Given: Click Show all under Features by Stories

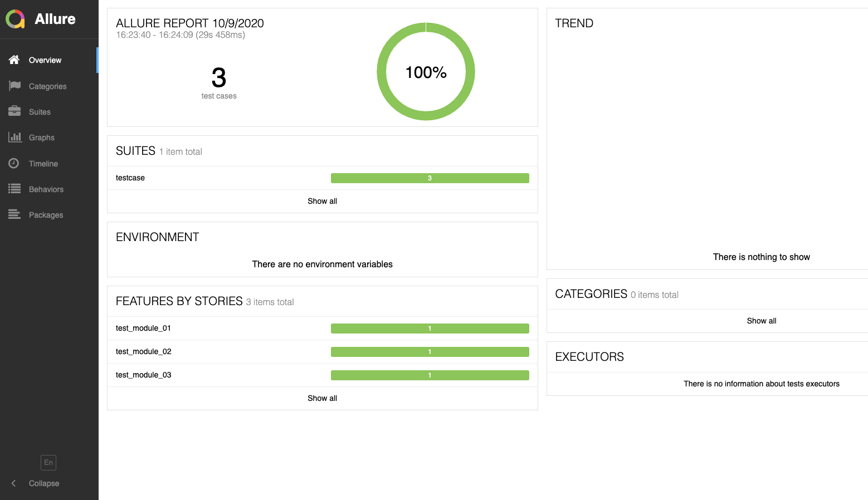Looking at the screenshot, I should (x=323, y=398).
